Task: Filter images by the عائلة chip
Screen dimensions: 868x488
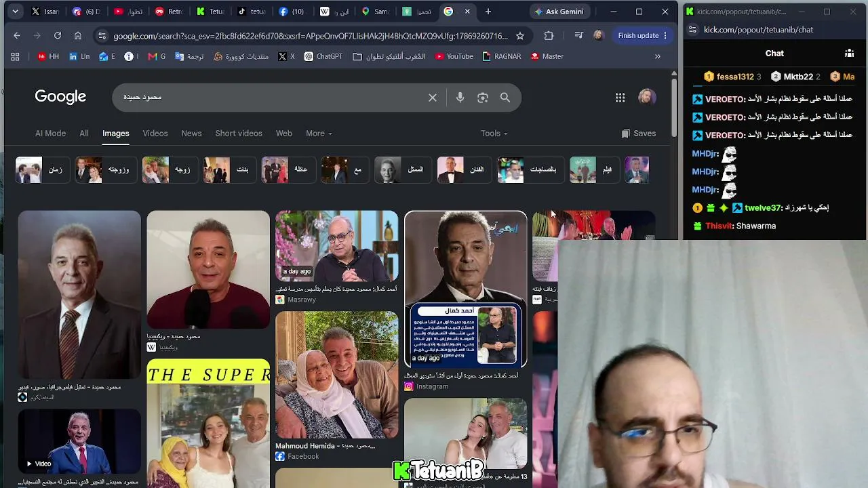Action: click(288, 170)
